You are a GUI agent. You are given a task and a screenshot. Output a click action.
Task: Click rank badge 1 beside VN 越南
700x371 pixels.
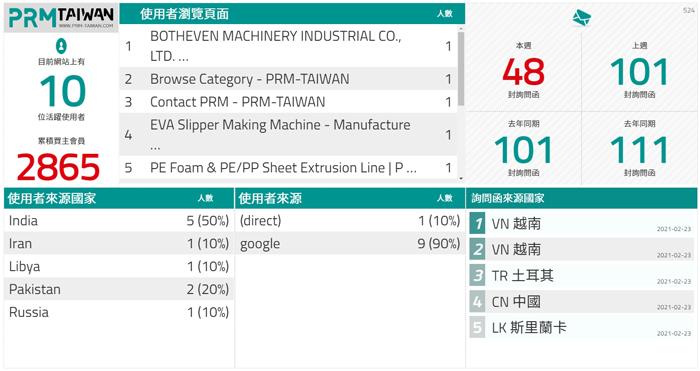click(477, 223)
